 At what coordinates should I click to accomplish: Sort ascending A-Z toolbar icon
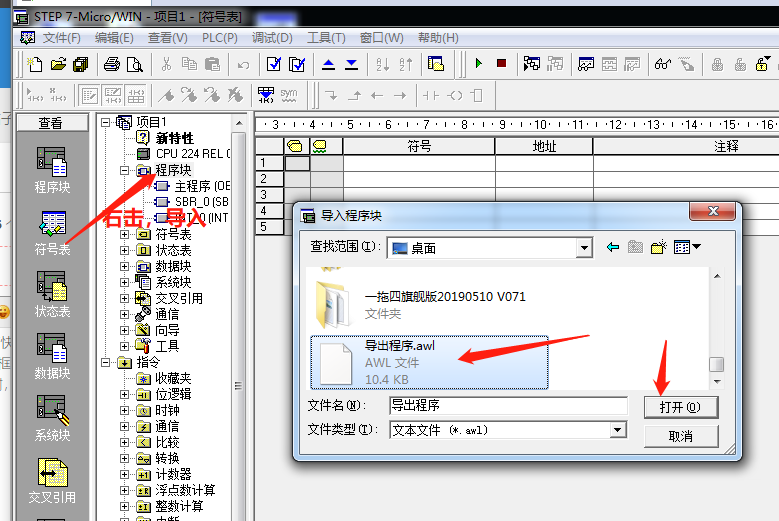[x=383, y=64]
